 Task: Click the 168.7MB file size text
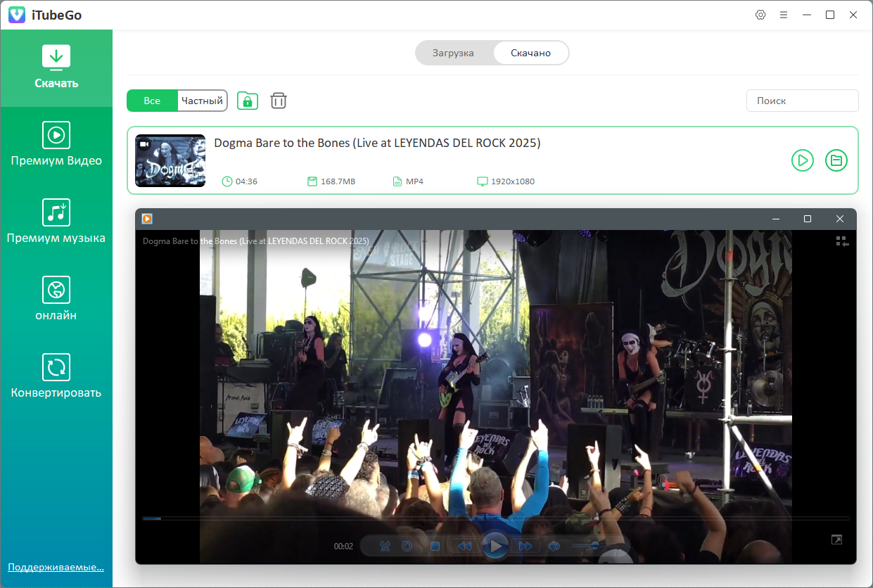(x=338, y=181)
